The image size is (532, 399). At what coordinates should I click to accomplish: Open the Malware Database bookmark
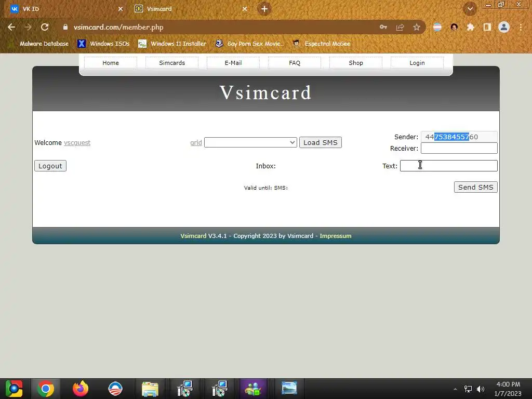pos(38,44)
